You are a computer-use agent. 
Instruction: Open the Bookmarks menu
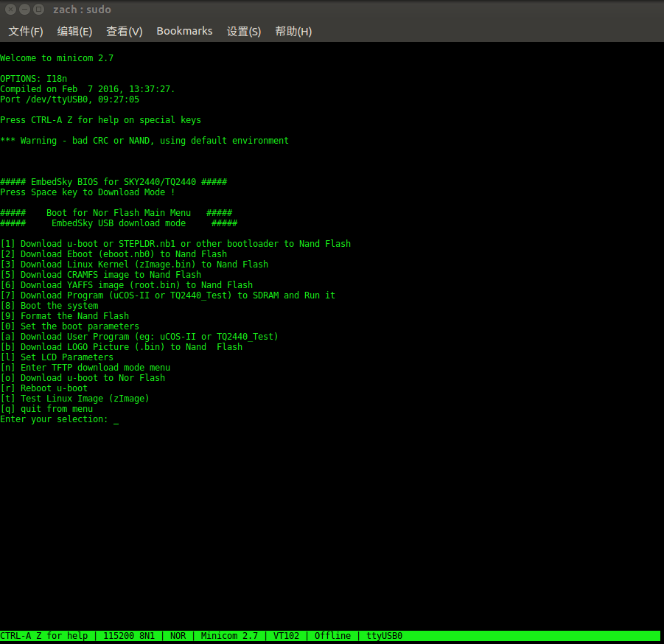click(x=184, y=31)
